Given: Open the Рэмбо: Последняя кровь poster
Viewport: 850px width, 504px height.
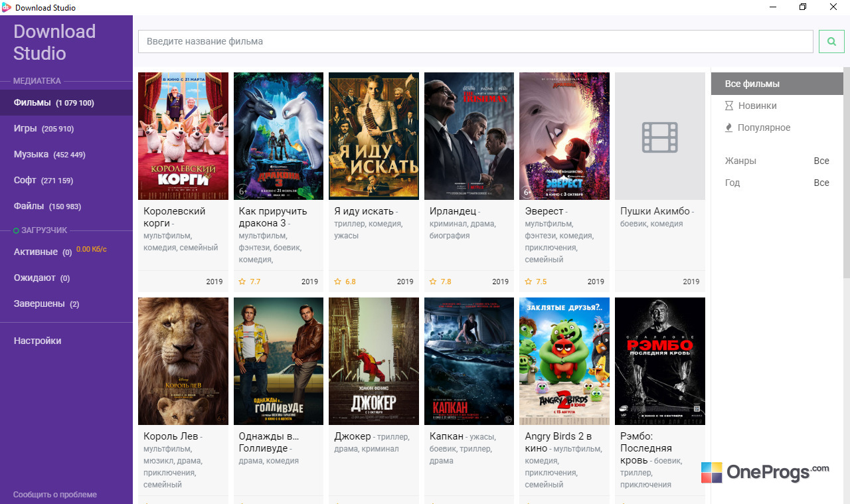Looking at the screenshot, I should (x=660, y=361).
